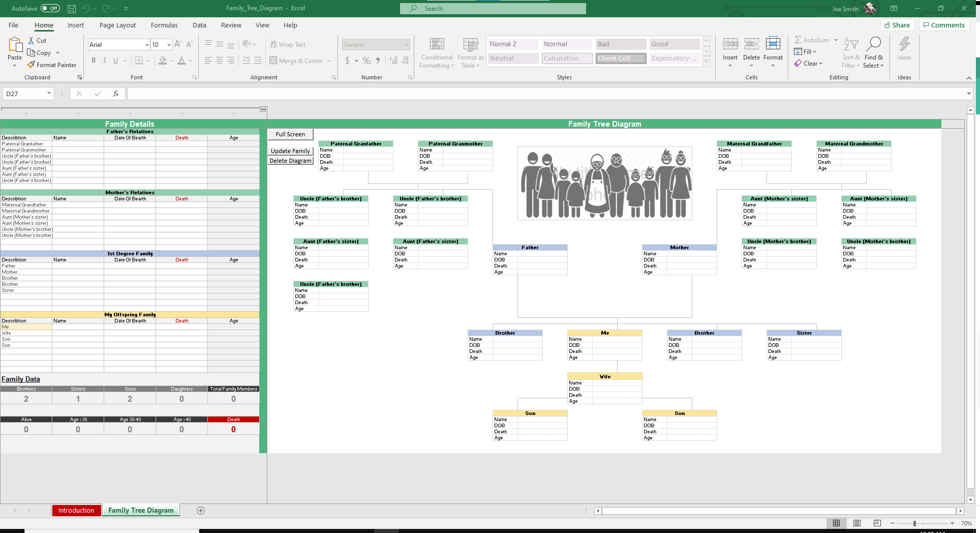Toggle Bold formatting
The image size is (980, 533).
point(94,61)
